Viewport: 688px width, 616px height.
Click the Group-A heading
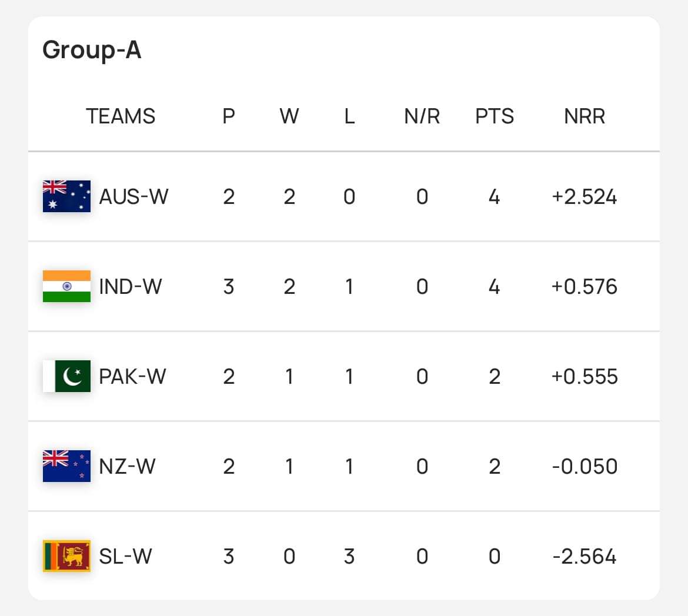coord(92,50)
